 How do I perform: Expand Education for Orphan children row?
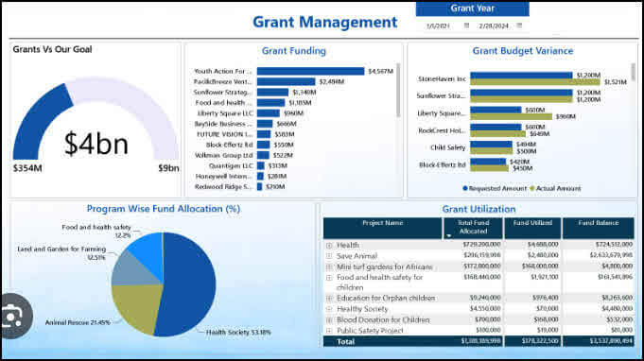pyautogui.click(x=329, y=299)
